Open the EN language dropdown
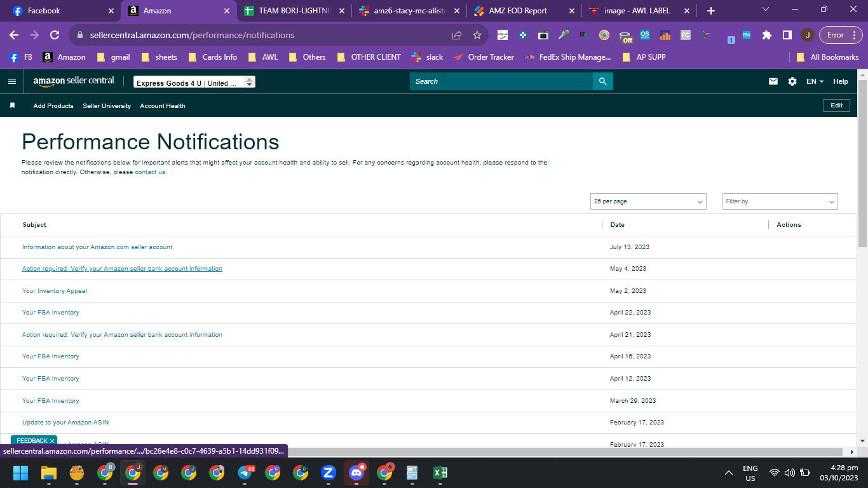Image resolution: width=868 pixels, height=488 pixels. point(815,81)
